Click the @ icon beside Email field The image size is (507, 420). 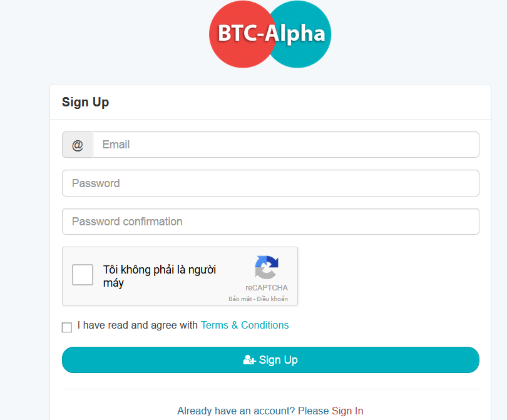77,145
